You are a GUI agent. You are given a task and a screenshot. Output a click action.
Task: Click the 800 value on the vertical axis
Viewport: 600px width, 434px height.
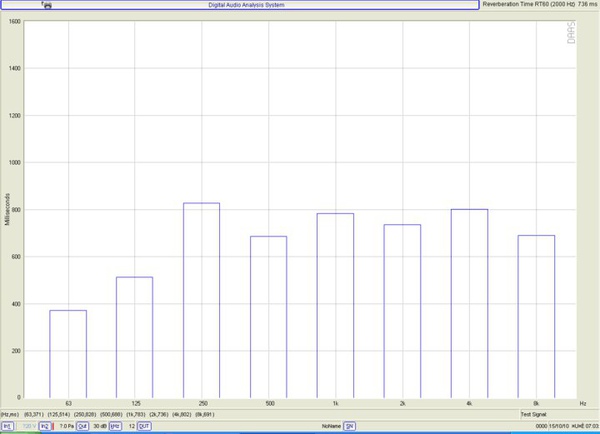(16, 210)
